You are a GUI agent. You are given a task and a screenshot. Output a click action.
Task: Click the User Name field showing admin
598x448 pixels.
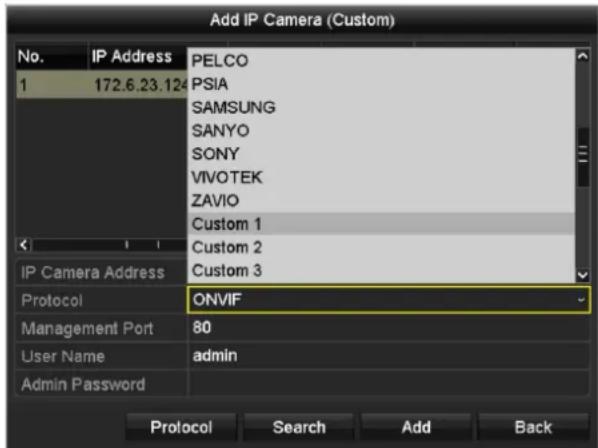tap(389, 356)
